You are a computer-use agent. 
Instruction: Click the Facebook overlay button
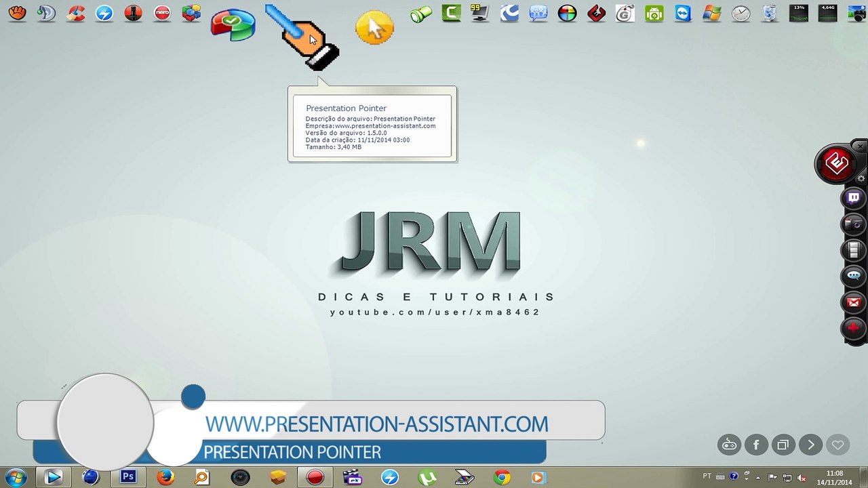tap(756, 445)
